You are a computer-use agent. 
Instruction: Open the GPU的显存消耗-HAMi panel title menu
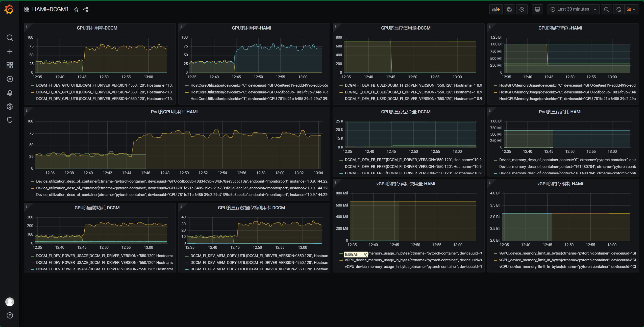tap(560, 28)
